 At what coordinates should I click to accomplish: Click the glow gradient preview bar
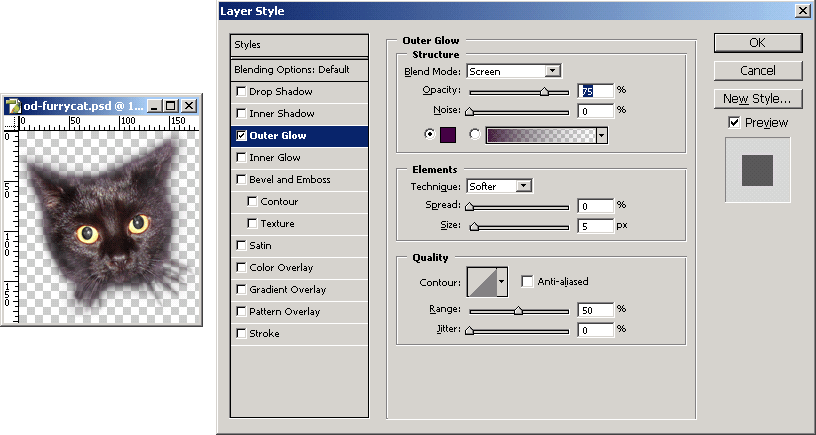pos(541,136)
